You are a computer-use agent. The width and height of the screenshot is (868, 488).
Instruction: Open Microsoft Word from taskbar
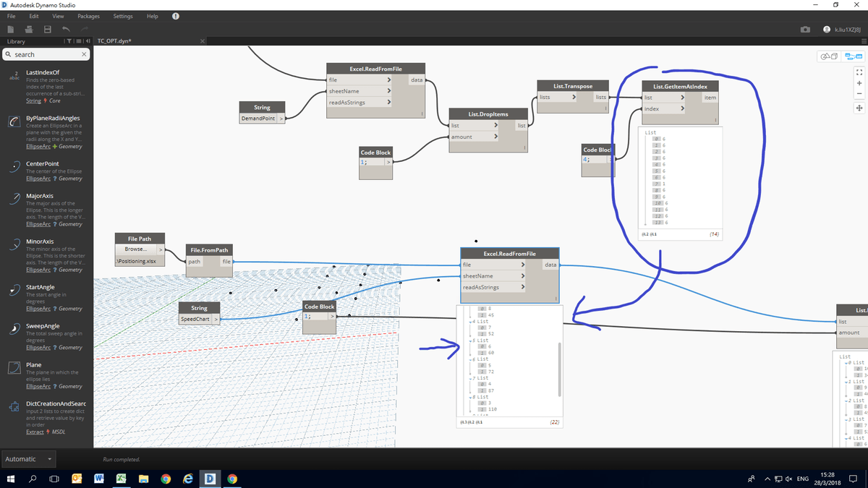click(x=99, y=479)
